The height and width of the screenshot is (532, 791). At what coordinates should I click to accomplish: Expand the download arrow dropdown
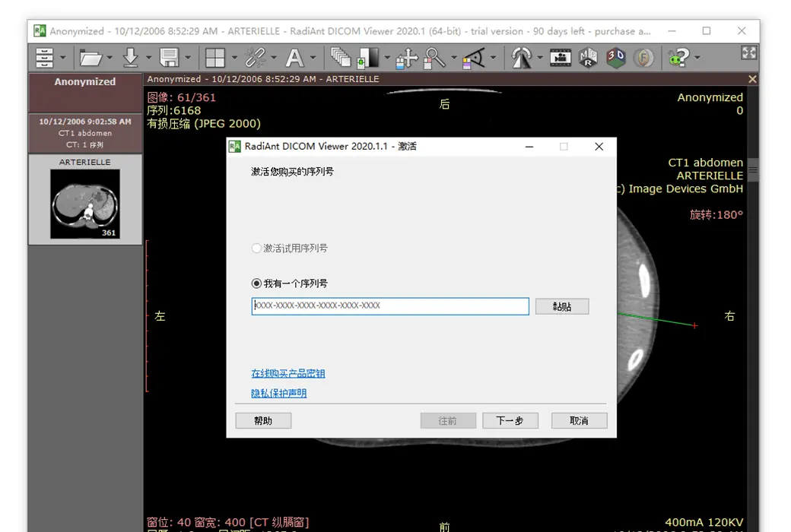(149, 58)
